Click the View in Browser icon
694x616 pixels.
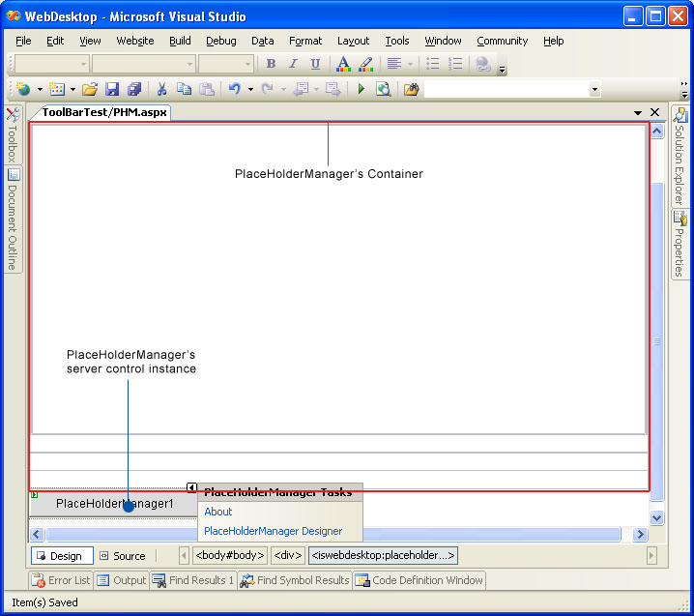click(384, 89)
